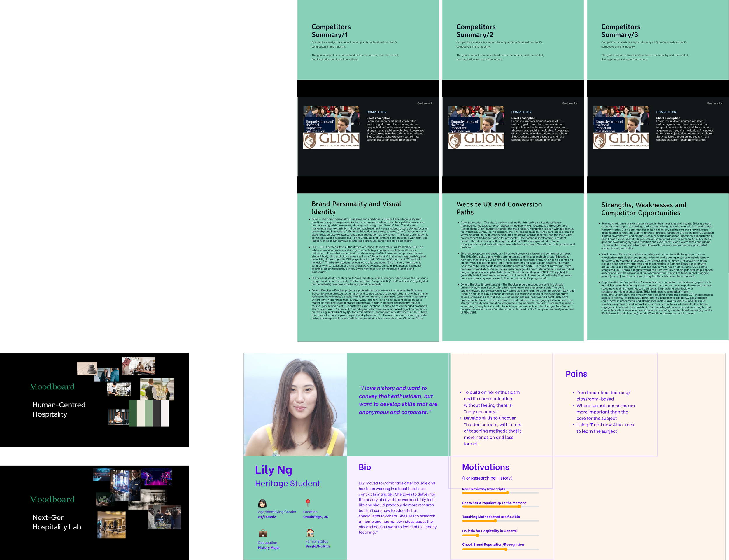729x560 pixels.
Task: Select the Pains heading text
Action: 576,374
